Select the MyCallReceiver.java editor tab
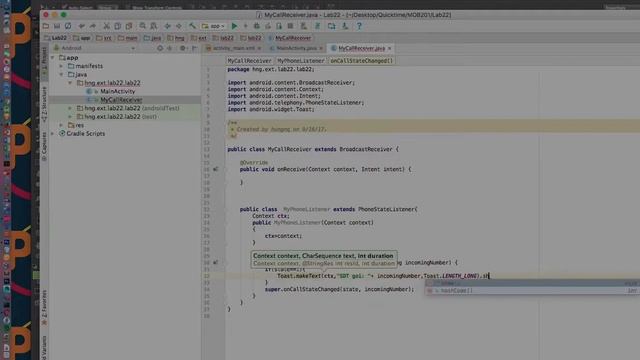 (x=361, y=48)
